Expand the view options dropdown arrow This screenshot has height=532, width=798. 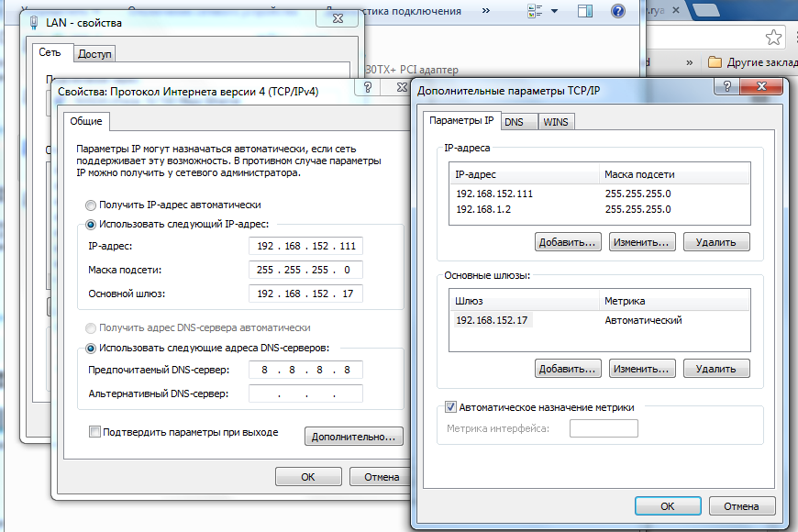(554, 11)
